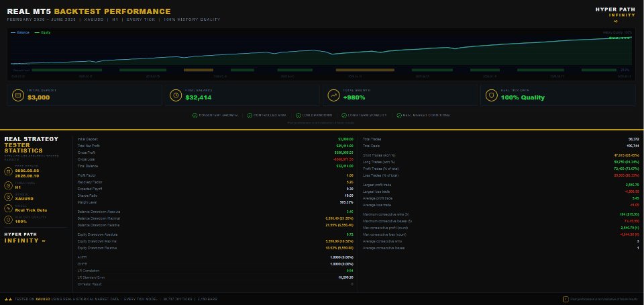Image resolution: width=644 pixels, height=305 pixels.
Task: Click the $32,414 final balance value
Action: (x=199, y=98)
